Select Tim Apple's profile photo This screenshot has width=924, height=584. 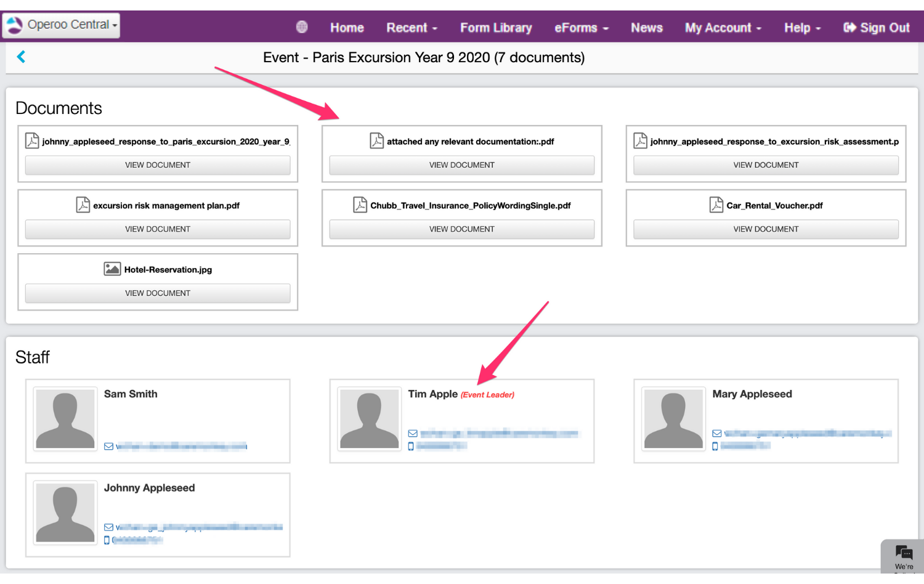(370, 420)
